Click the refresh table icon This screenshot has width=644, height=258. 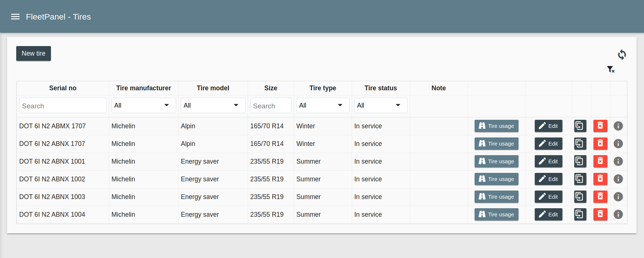(x=622, y=55)
